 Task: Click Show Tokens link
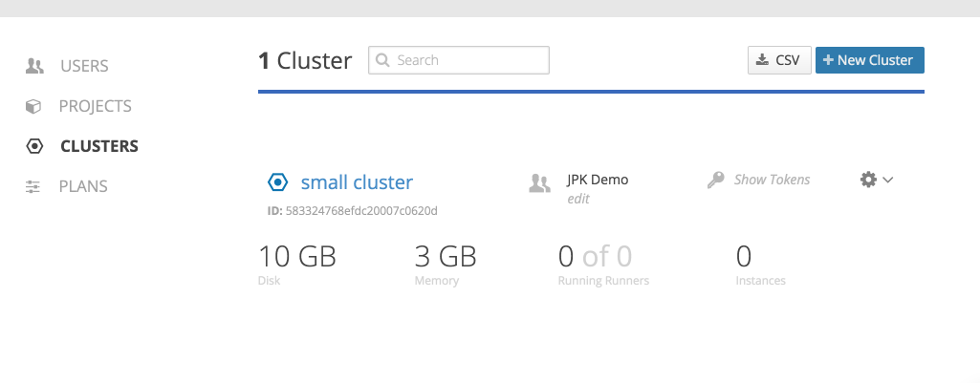(772, 180)
